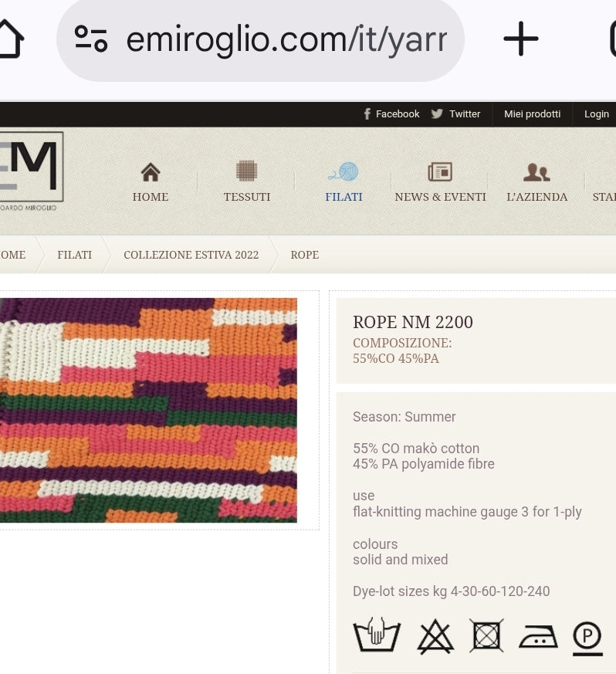616x674 pixels.
Task: Tap the address bar URL field
Action: click(x=286, y=39)
